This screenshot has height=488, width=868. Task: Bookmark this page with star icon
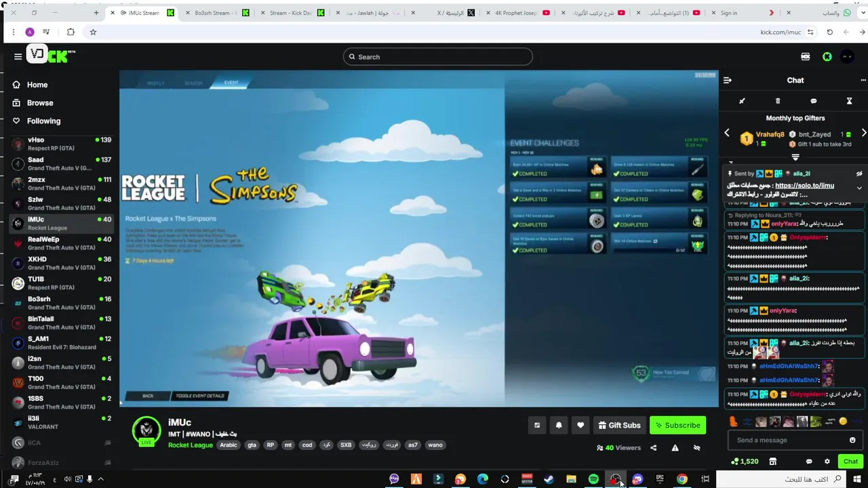[x=93, y=32]
